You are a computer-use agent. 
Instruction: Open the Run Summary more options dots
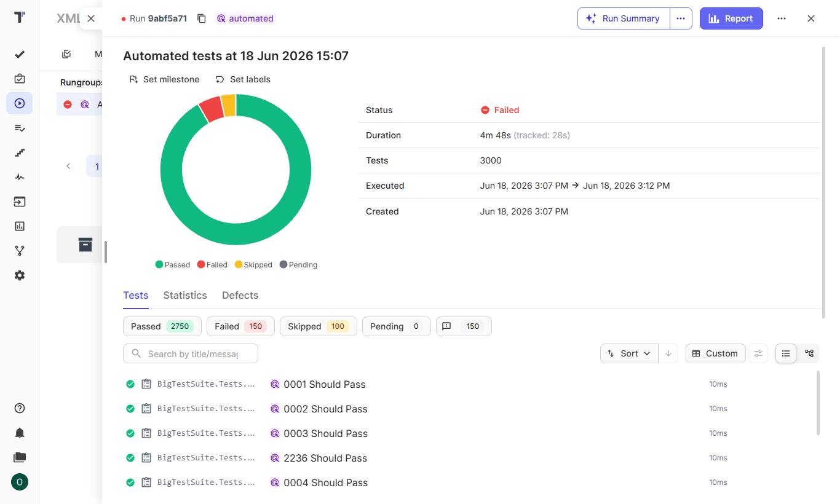tap(681, 18)
